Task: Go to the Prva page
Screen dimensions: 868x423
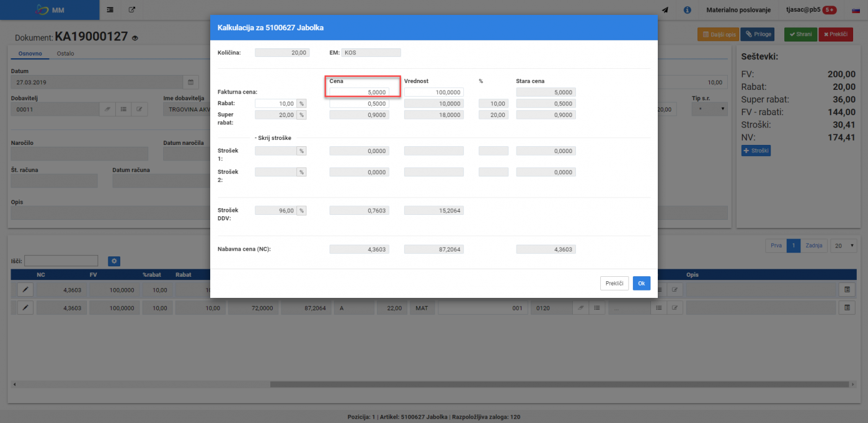Action: click(776, 245)
